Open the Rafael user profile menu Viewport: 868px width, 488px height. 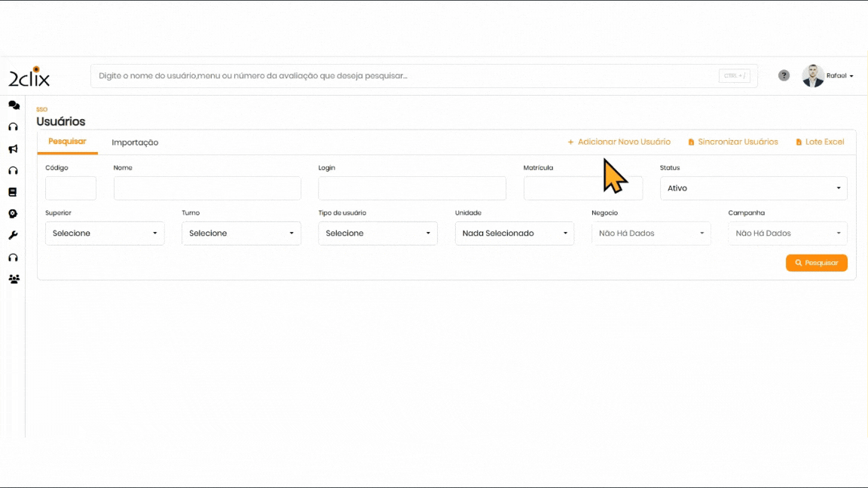click(829, 76)
